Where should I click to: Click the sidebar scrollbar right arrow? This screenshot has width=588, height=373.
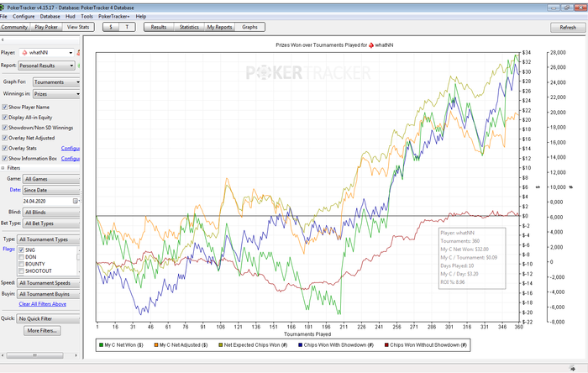76,355
